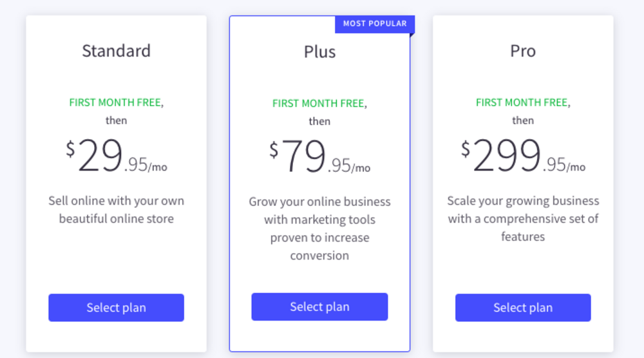Click "then" text in the Pro card

[x=523, y=120]
